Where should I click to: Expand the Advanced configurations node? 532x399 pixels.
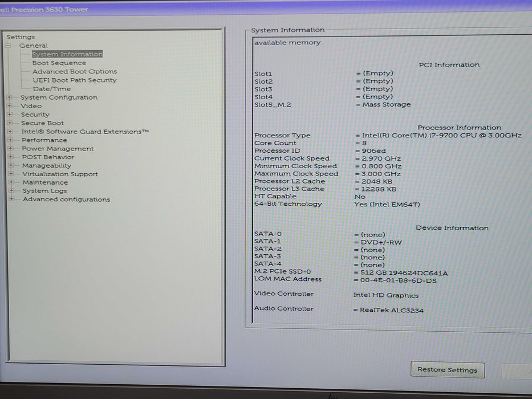pos(12,199)
